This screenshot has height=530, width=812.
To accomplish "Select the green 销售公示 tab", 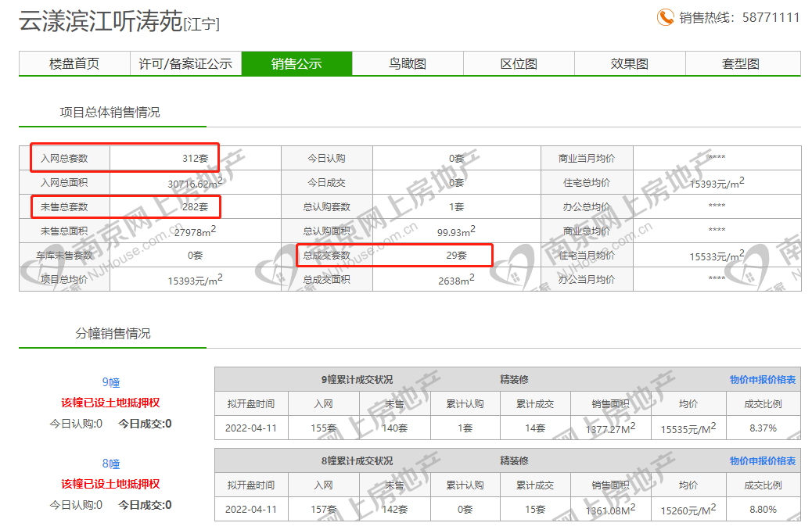I will tap(296, 64).
